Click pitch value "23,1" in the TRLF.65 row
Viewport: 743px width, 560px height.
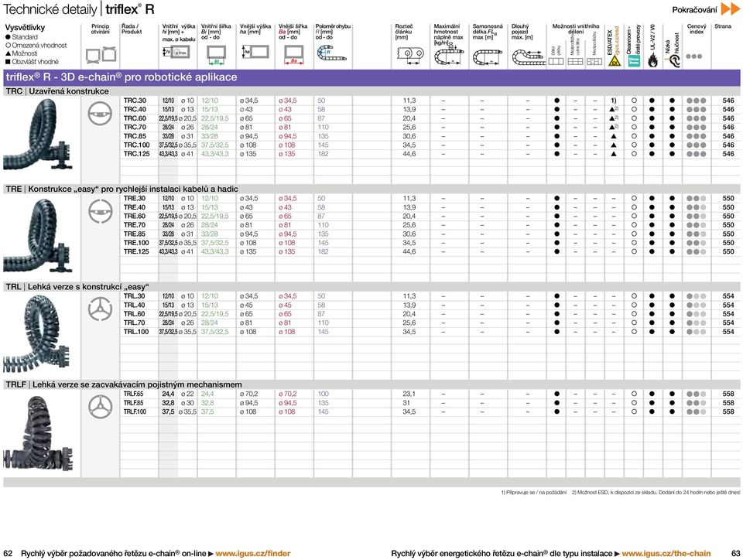pos(409,394)
